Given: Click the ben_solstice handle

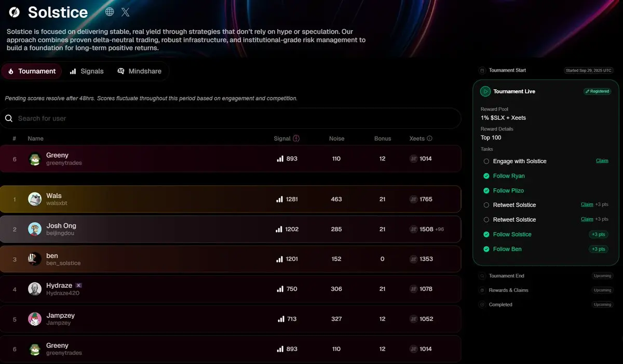Looking at the screenshot, I should pyautogui.click(x=63, y=263).
